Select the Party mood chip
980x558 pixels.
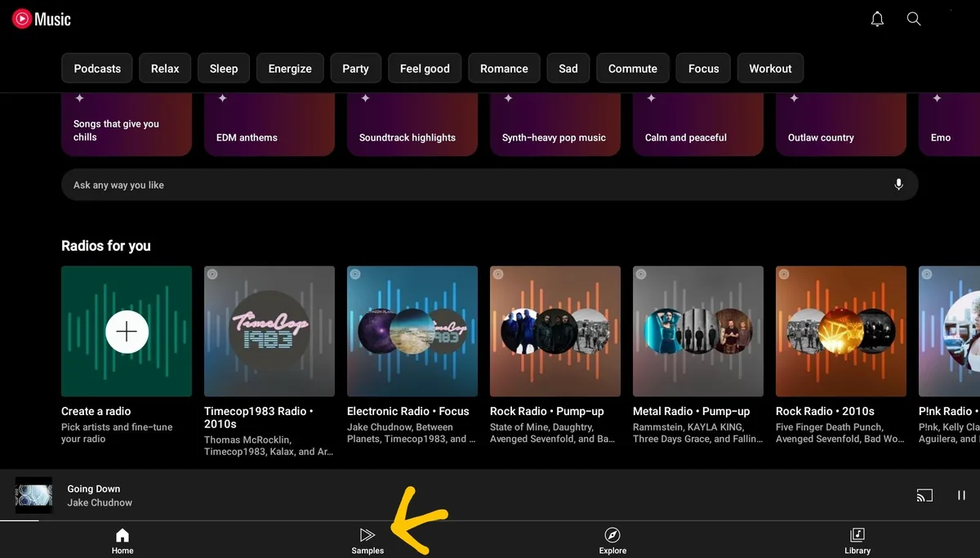[355, 69]
